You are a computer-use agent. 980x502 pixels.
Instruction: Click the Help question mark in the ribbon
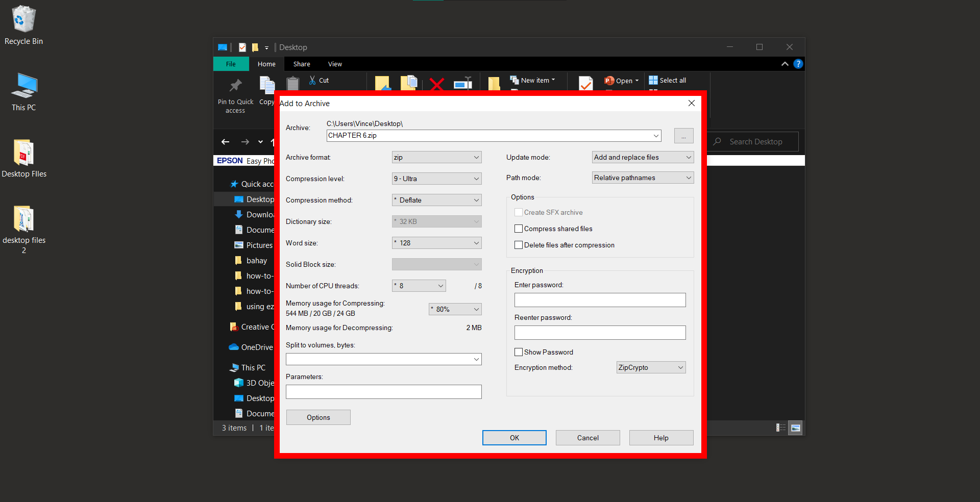click(798, 64)
